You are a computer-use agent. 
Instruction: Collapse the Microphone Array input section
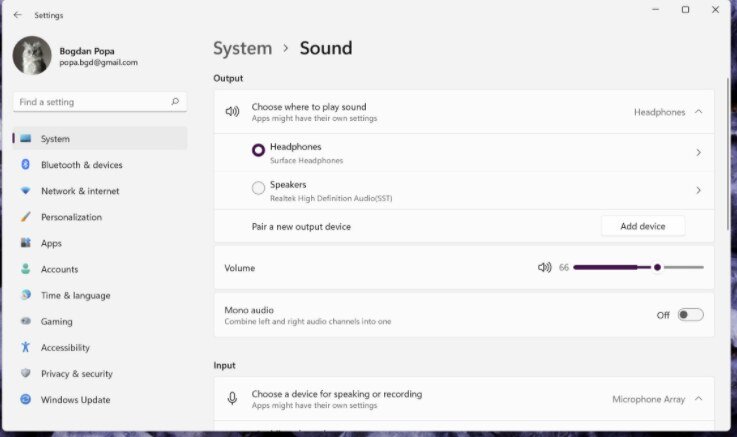coord(698,399)
